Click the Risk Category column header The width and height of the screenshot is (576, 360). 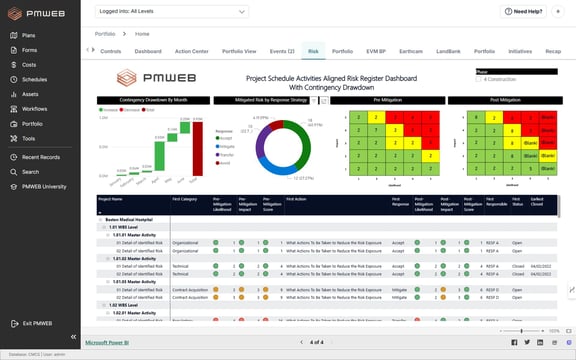point(185,199)
